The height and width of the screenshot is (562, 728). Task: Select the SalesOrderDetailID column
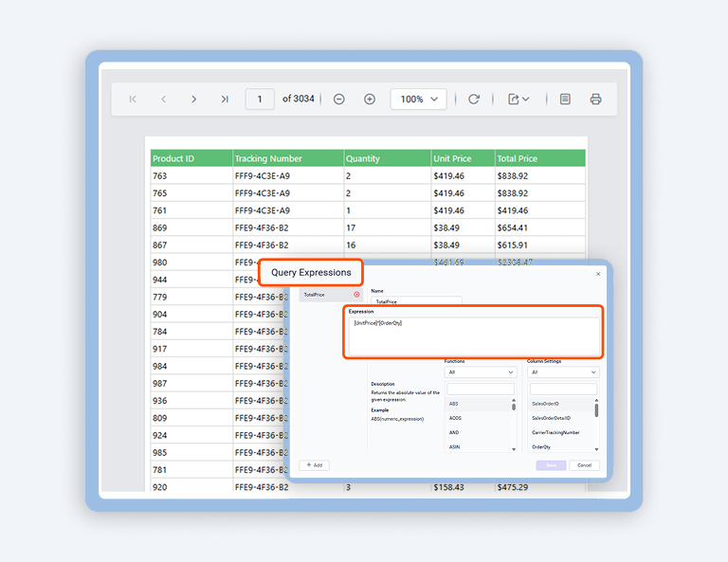[561, 418]
